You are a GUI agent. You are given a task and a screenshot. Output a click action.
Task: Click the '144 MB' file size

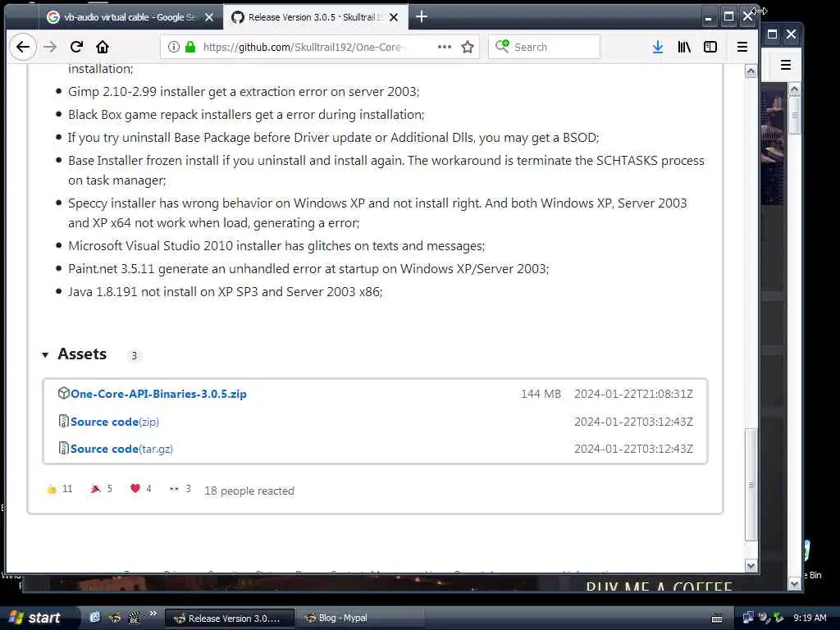pyautogui.click(x=541, y=394)
